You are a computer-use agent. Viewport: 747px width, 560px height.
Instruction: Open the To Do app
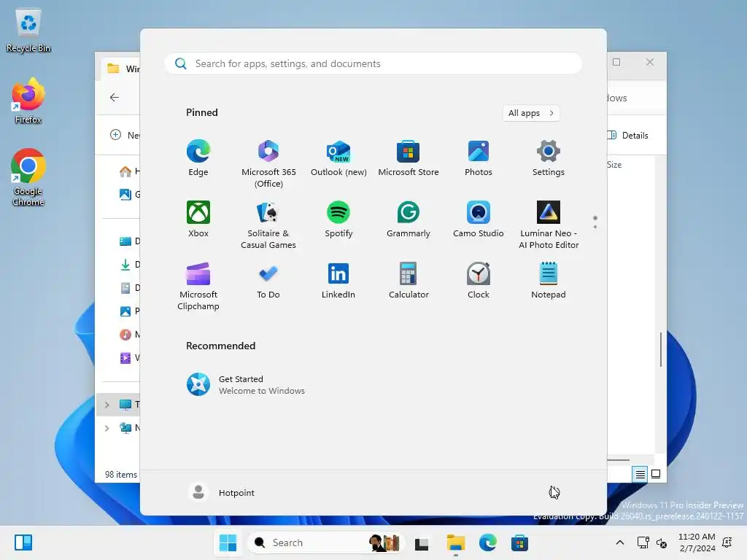(268, 281)
